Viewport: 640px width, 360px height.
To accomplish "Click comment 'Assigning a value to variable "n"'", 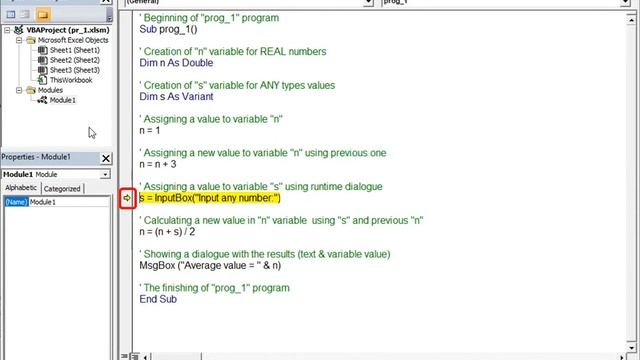I will point(211,119).
